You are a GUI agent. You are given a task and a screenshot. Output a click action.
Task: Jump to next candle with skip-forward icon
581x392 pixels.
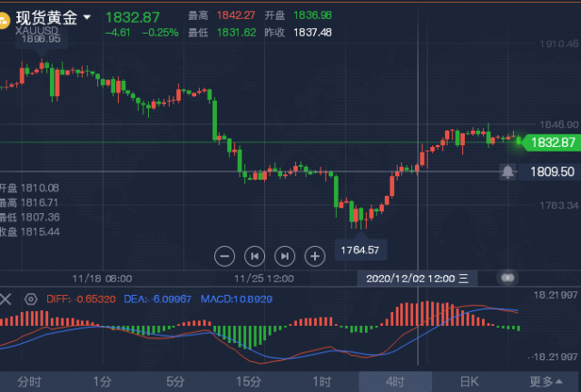(x=284, y=256)
